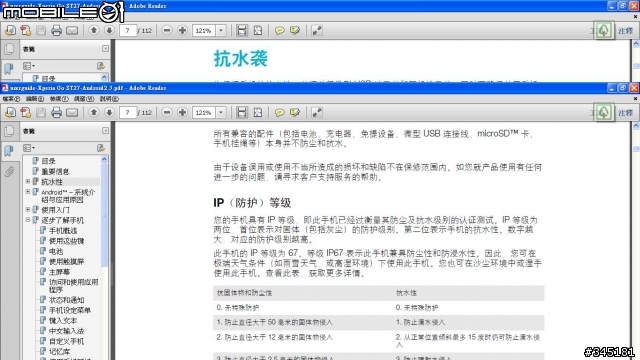Click the fit one full page icon in front window
The width and height of the screenshot is (640, 360).
click(258, 112)
